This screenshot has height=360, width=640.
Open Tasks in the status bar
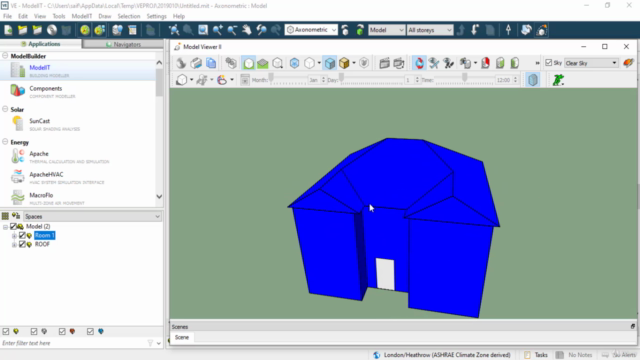[536, 355]
